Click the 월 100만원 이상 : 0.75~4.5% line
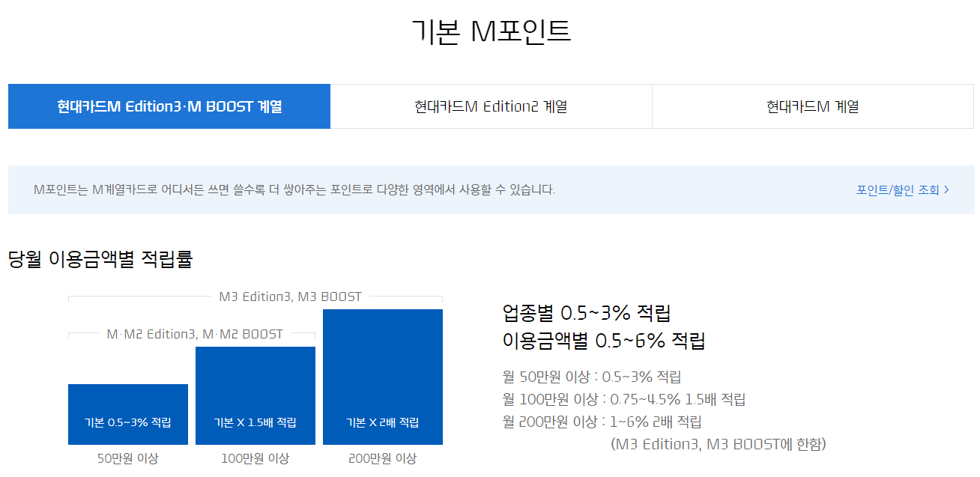 624,399
